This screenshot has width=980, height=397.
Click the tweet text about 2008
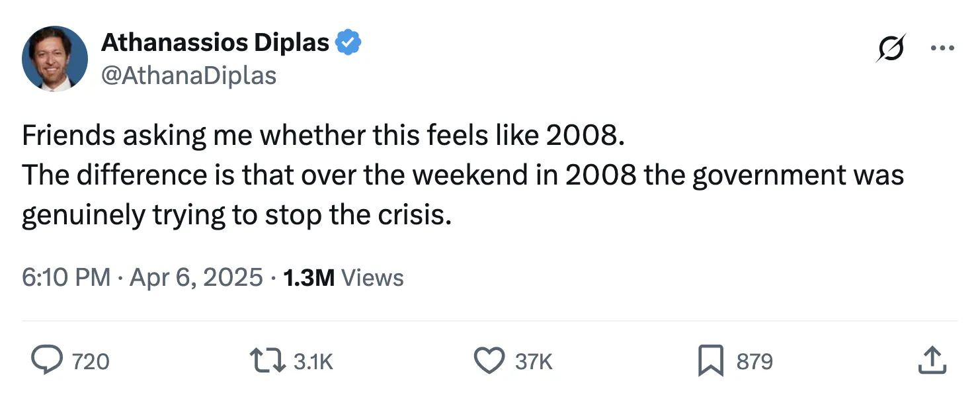pyautogui.click(x=323, y=136)
